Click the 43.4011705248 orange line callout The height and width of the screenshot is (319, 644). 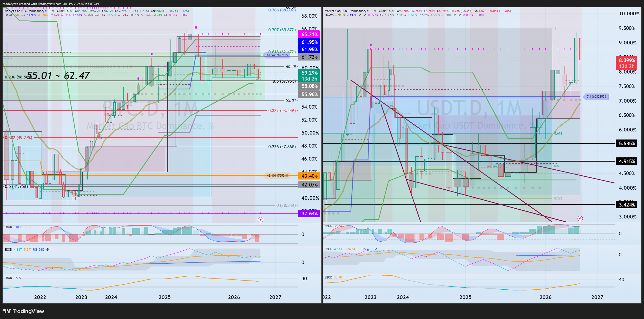point(277,176)
